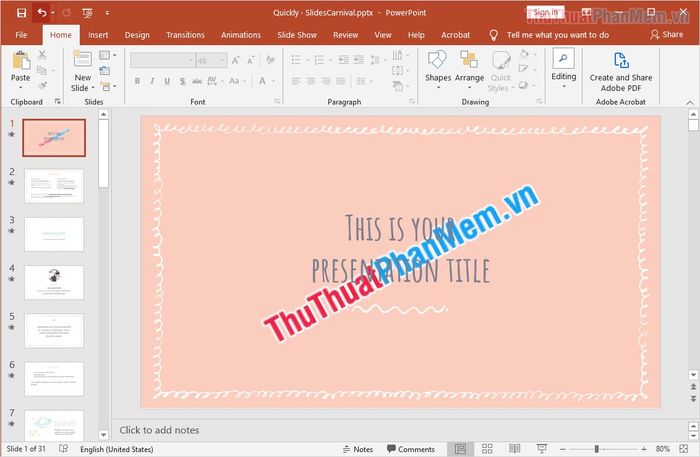Open the Review tab
Screen dimensions: 700x457
346,35
